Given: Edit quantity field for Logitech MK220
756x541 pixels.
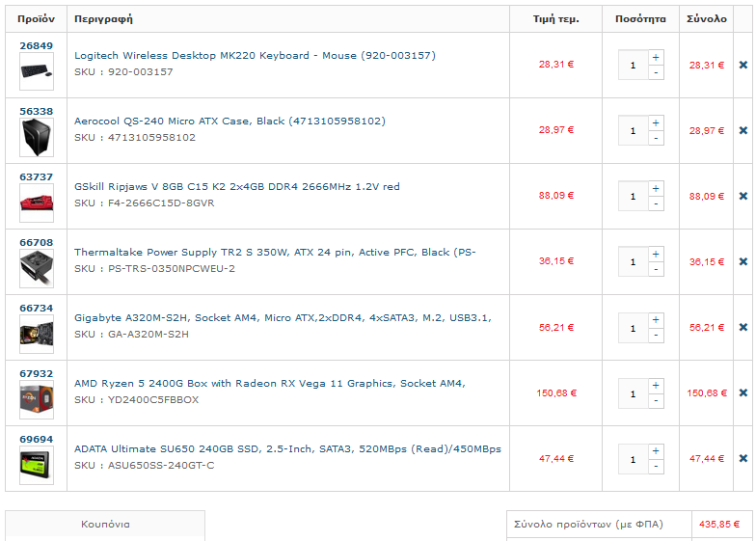Looking at the screenshot, I should tap(633, 66).
